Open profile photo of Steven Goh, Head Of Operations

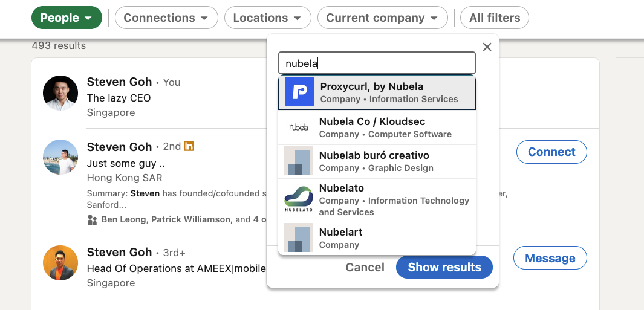coord(60,263)
